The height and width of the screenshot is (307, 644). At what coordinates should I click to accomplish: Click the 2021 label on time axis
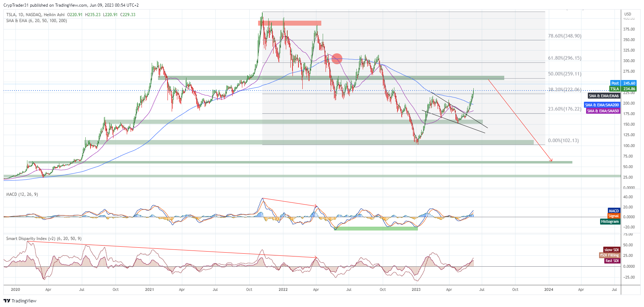150,289
